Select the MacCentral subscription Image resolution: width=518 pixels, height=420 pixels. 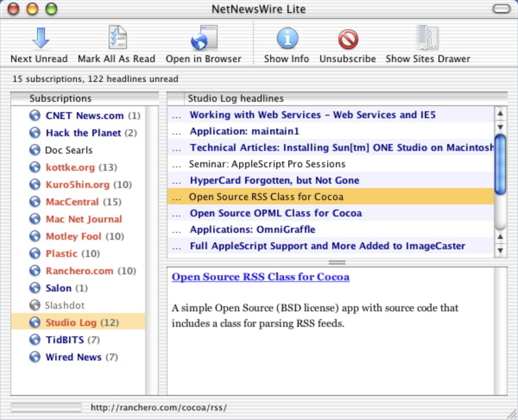(79, 202)
